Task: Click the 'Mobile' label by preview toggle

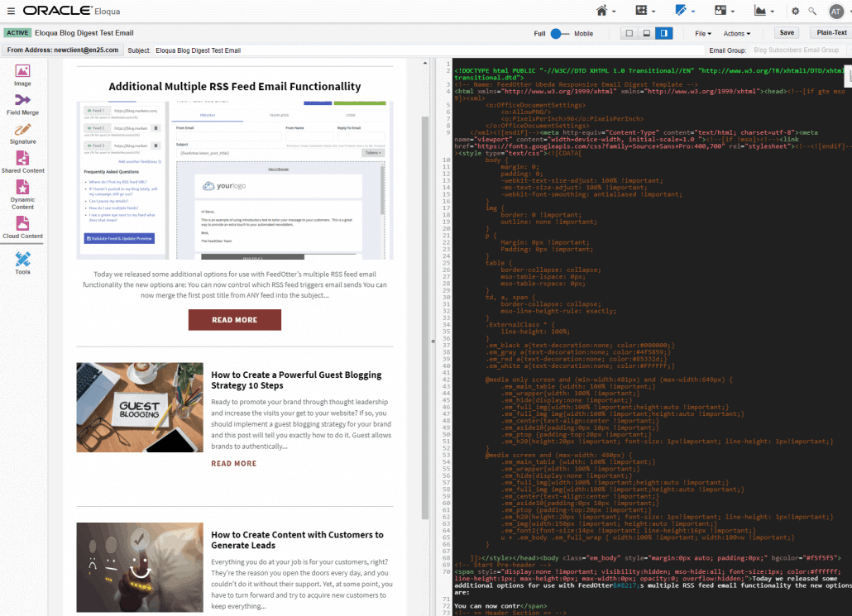Action: click(x=583, y=34)
